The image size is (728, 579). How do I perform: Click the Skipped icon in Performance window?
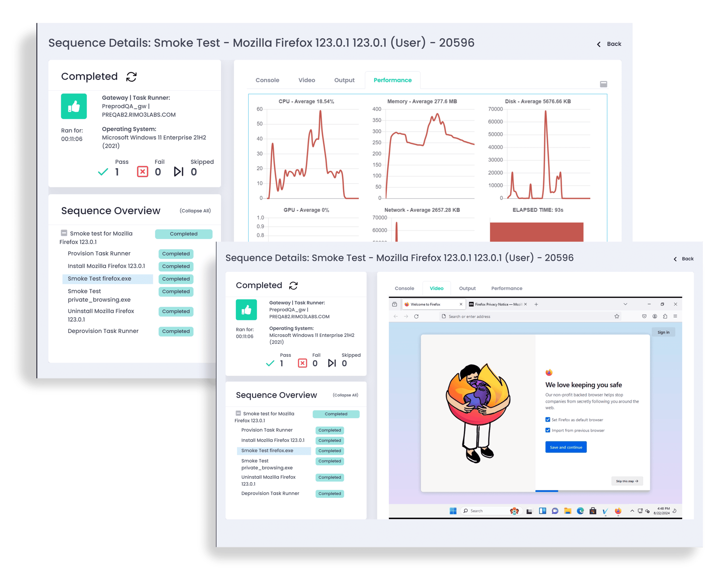(x=178, y=172)
